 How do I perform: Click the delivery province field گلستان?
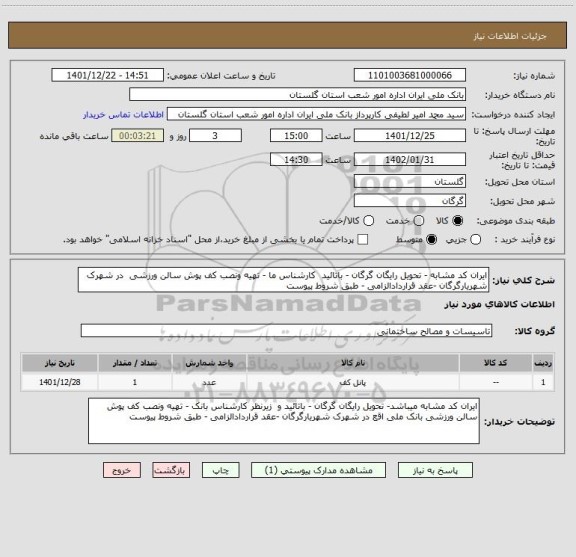tap(410, 182)
